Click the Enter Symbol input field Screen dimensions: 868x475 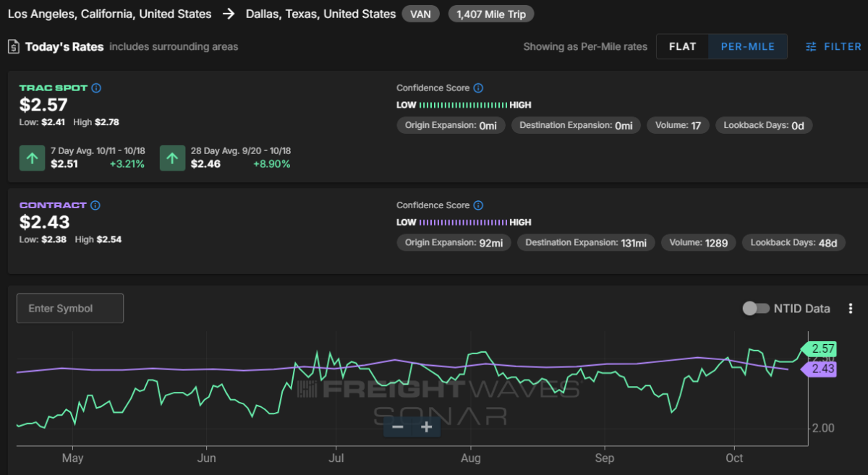[70, 309]
